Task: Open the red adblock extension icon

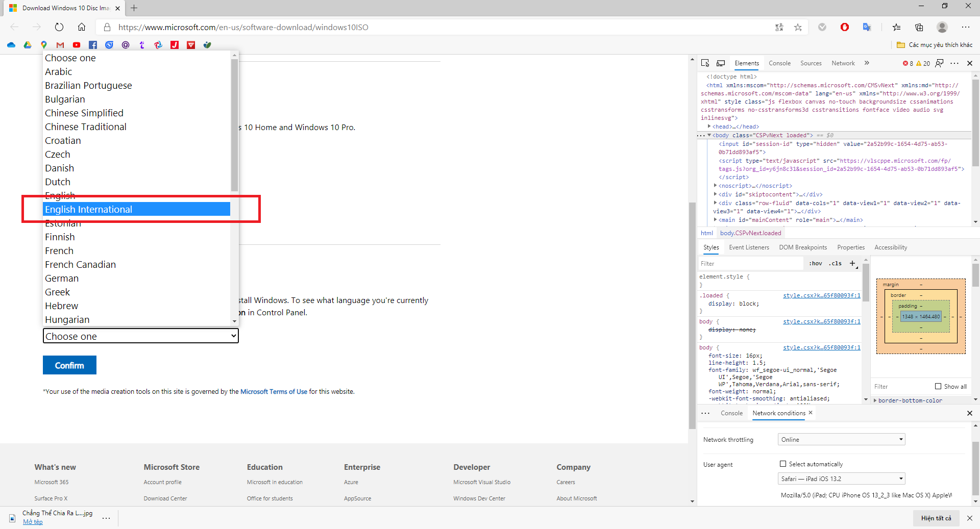Action: click(x=845, y=27)
